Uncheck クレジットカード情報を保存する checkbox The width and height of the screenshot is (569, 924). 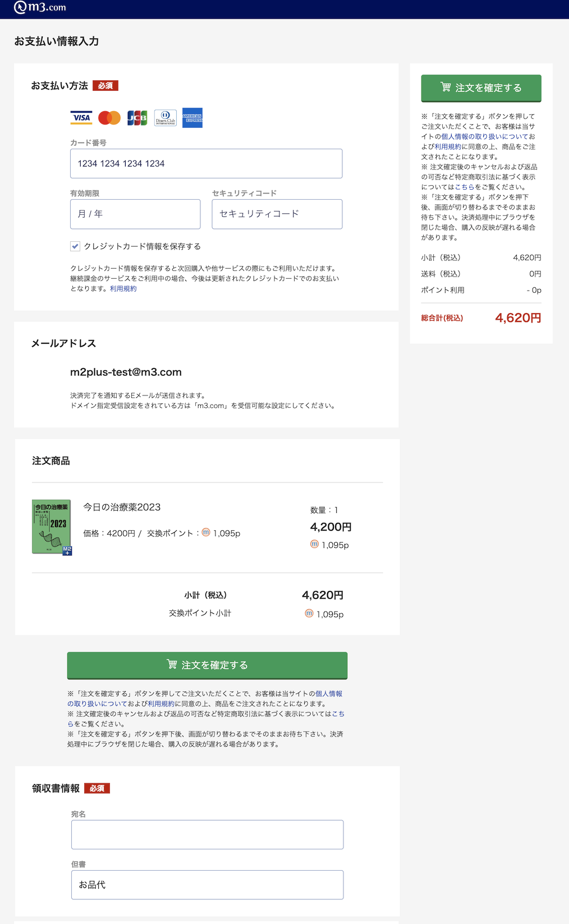(75, 246)
